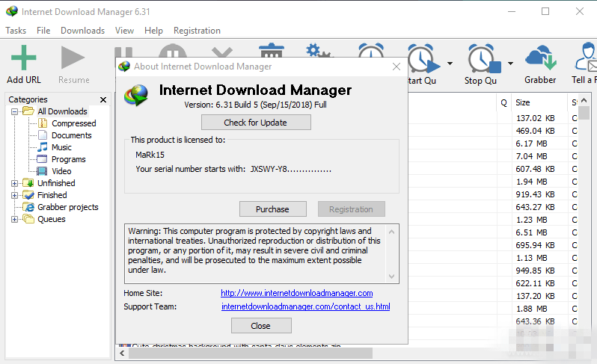597x364 pixels.
Task: Open the Stop Queue dropdown arrow
Action: tap(510, 64)
